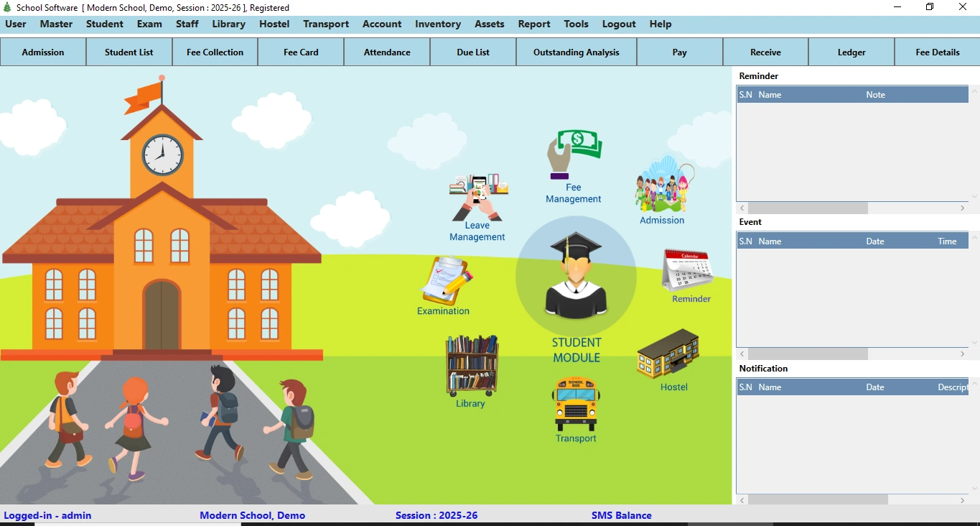Viewport: 980px width, 526px height.
Task: Click the Name column header in Notification
Action: 770,387
